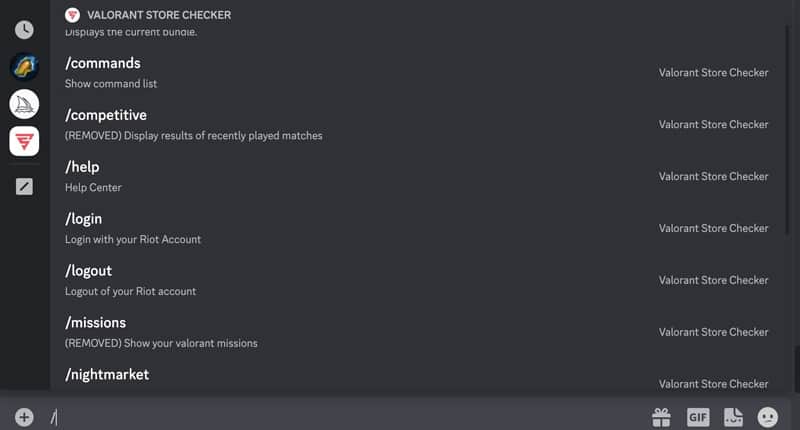Click the clock recent commands icon
Viewport: 800px width, 430px height.
[x=24, y=30]
